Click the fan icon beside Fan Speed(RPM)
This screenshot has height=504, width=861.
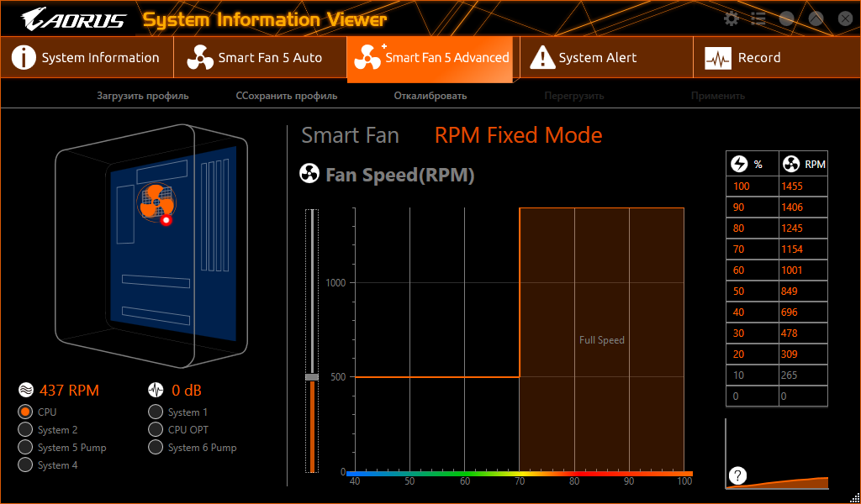pyautogui.click(x=309, y=174)
